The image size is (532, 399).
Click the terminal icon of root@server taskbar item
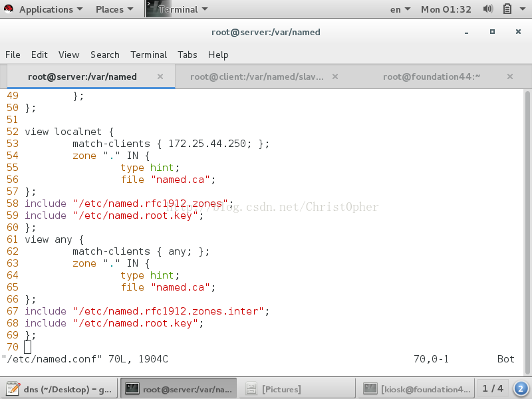pos(132,388)
